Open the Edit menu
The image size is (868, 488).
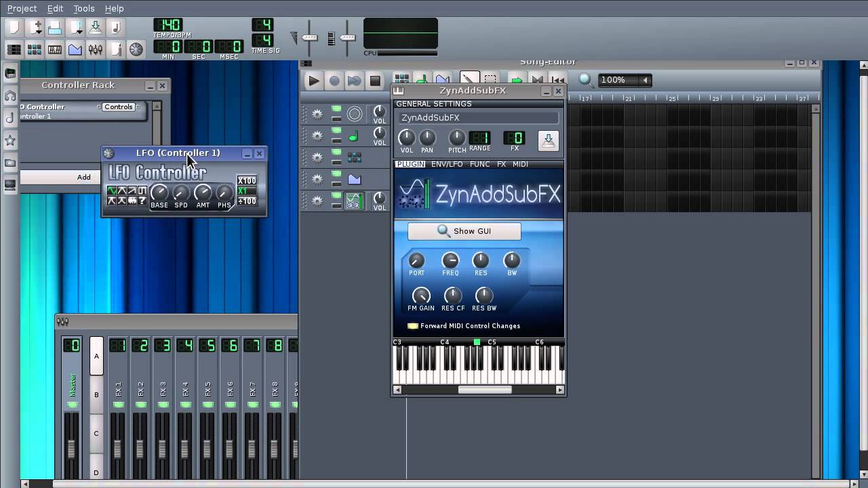(55, 8)
